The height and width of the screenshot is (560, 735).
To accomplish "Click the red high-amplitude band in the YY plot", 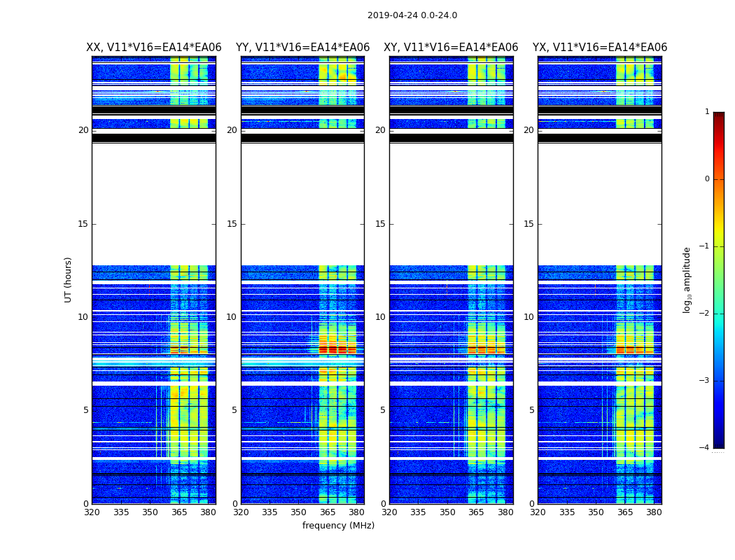I will coord(337,349).
